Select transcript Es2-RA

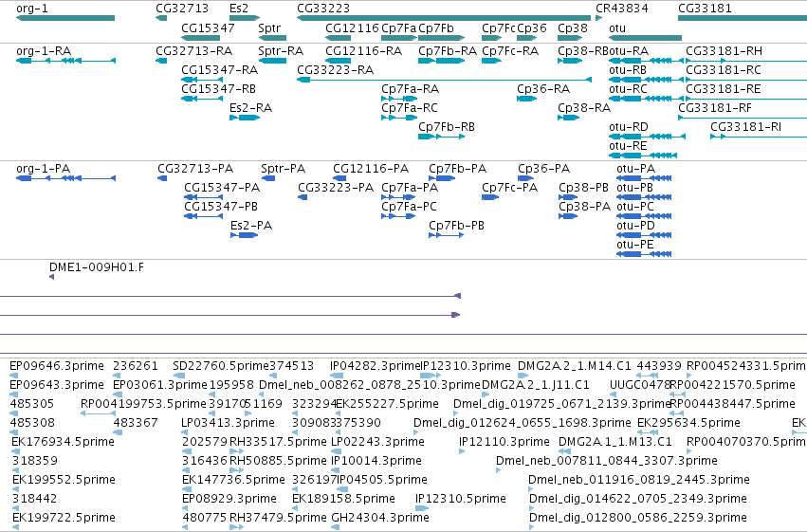(245, 118)
